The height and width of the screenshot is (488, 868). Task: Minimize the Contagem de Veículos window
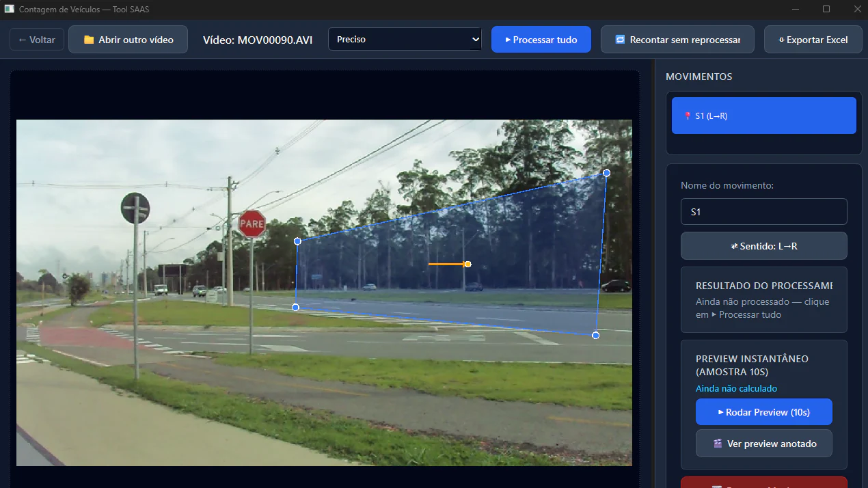coord(796,9)
